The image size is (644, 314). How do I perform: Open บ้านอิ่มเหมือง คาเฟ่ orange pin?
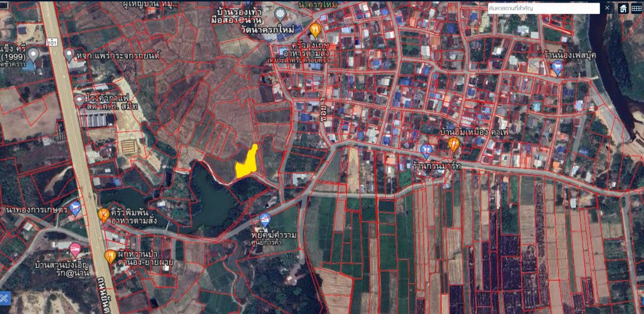453,145
